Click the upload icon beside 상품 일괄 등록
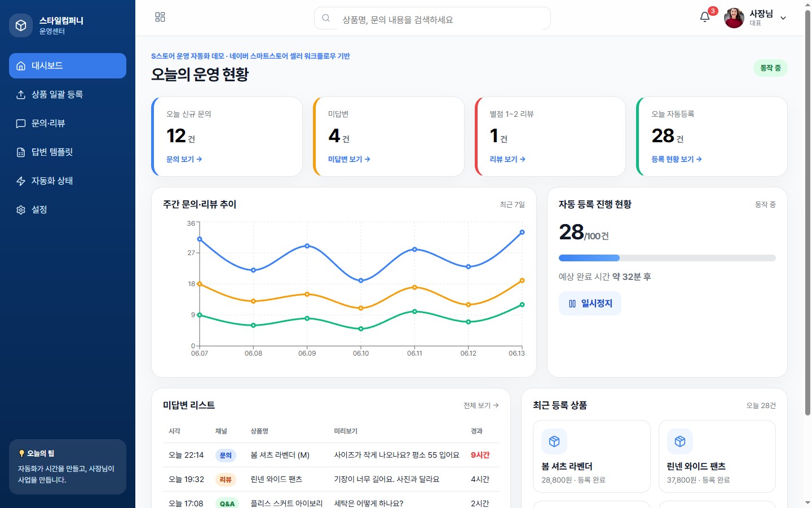 [x=21, y=94]
